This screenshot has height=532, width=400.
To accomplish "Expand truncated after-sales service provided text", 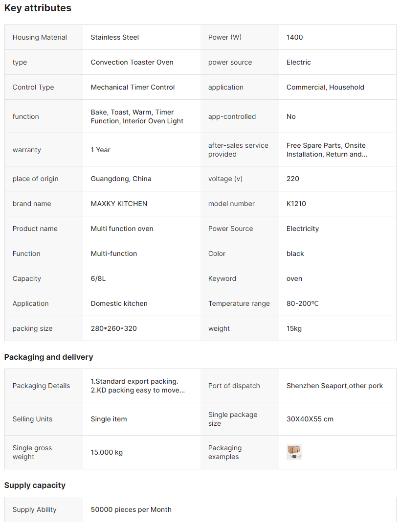I will [326, 150].
